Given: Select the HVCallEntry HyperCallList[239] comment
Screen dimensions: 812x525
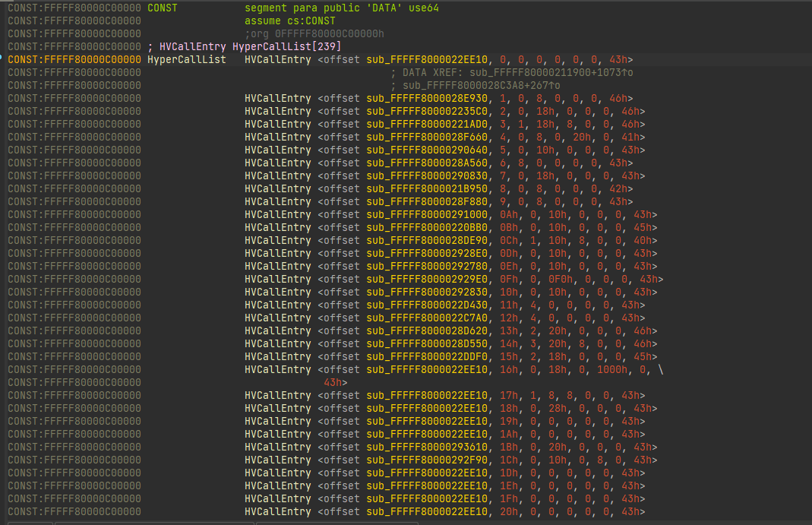Looking at the screenshot, I should [x=245, y=46].
